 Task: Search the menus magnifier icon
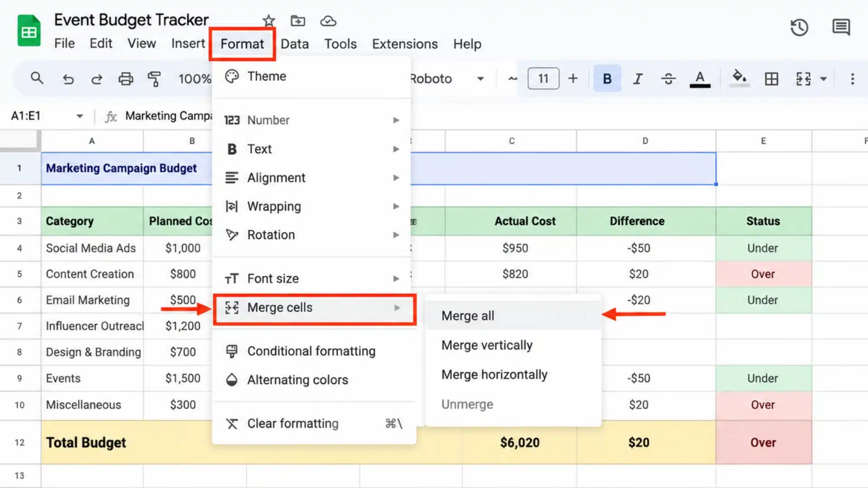[x=37, y=79]
